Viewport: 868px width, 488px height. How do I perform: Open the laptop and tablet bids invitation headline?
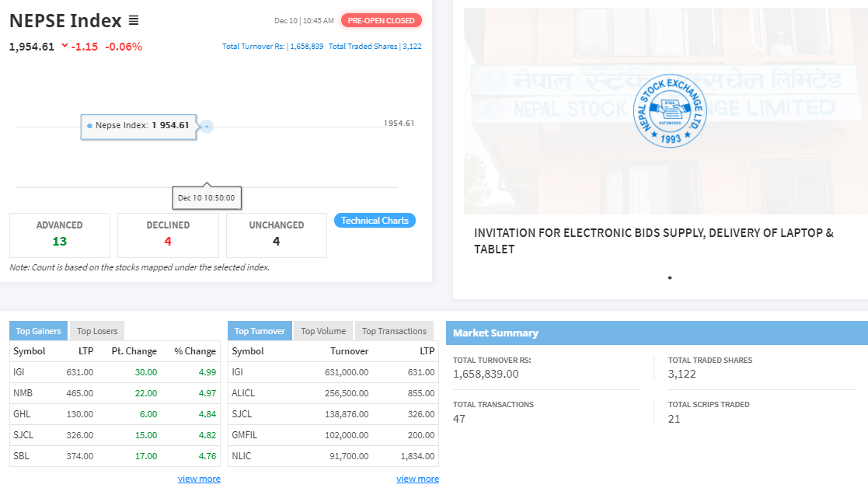pyautogui.click(x=654, y=241)
